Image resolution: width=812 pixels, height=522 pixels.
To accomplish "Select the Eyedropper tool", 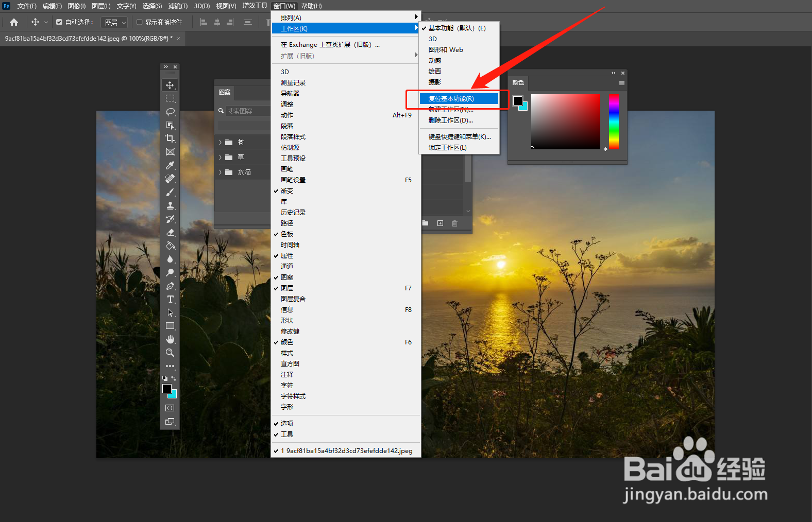I will pyautogui.click(x=170, y=165).
